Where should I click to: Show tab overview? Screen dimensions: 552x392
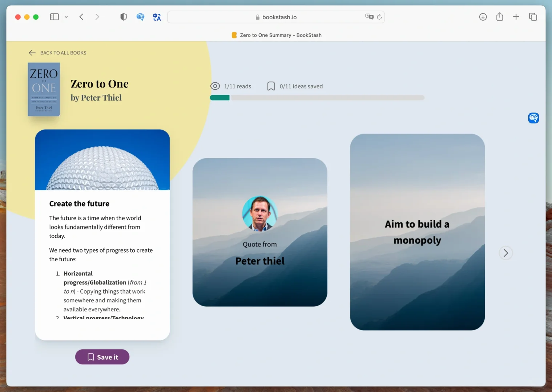[533, 17]
